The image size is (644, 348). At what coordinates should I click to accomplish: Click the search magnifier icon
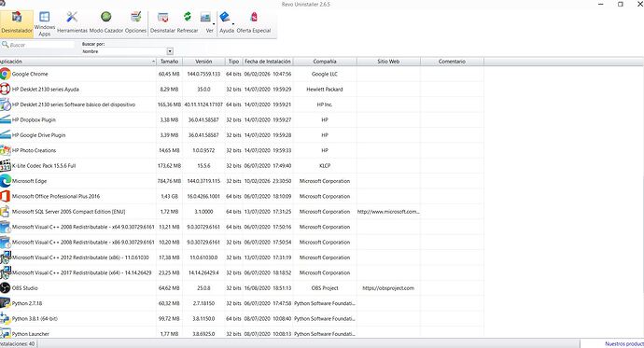pyautogui.click(x=5, y=45)
